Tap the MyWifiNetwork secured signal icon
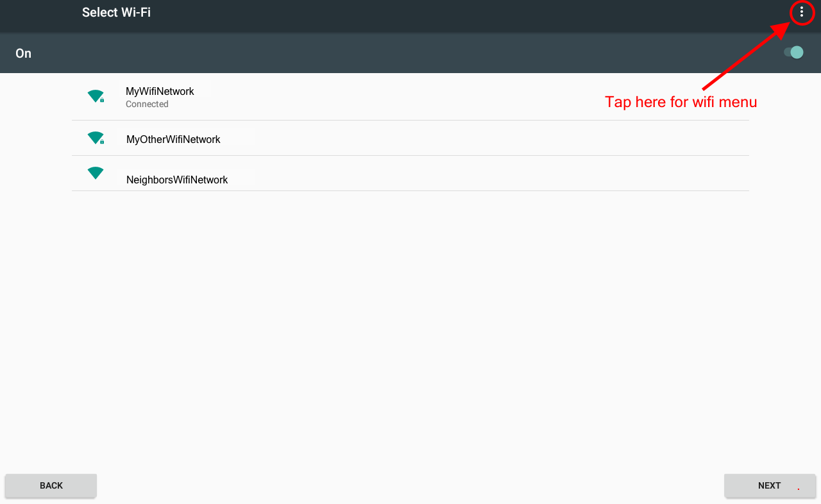 (x=96, y=97)
